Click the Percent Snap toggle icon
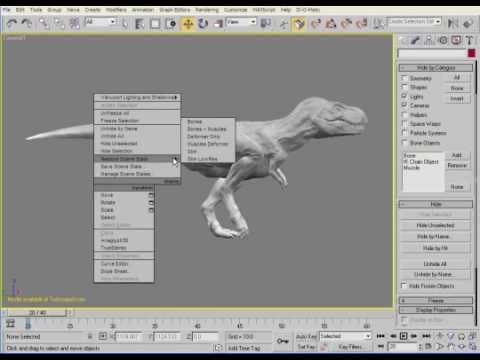Image resolution: width=480 pixels, height=360 pixels. tap(346, 24)
